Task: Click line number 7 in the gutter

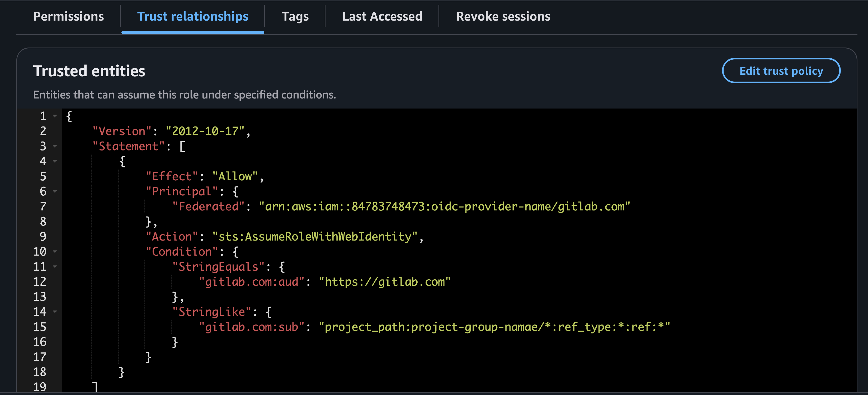Action: click(x=43, y=206)
